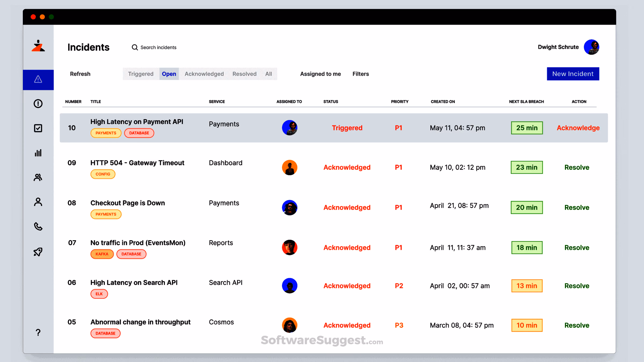Open incident HTTP 504 - Gateway Timeout
644x362 pixels.
137,163
